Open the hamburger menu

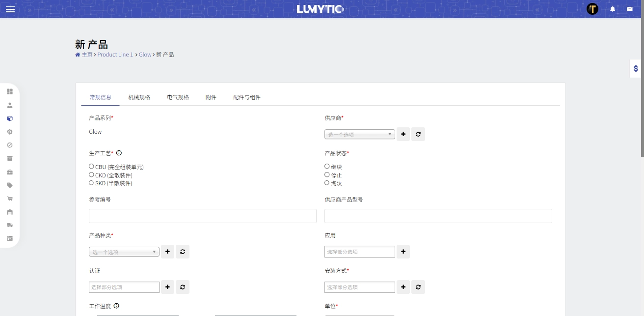10,9
